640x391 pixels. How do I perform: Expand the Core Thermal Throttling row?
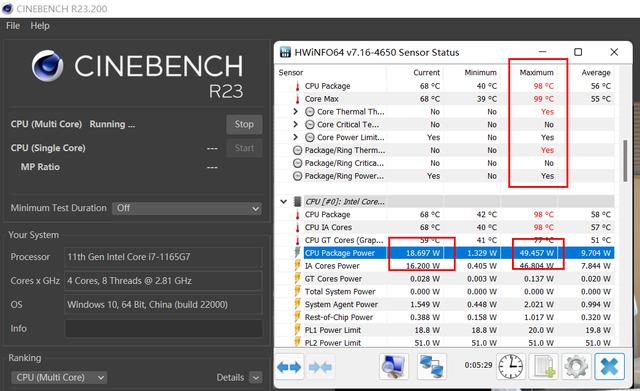tap(296, 111)
